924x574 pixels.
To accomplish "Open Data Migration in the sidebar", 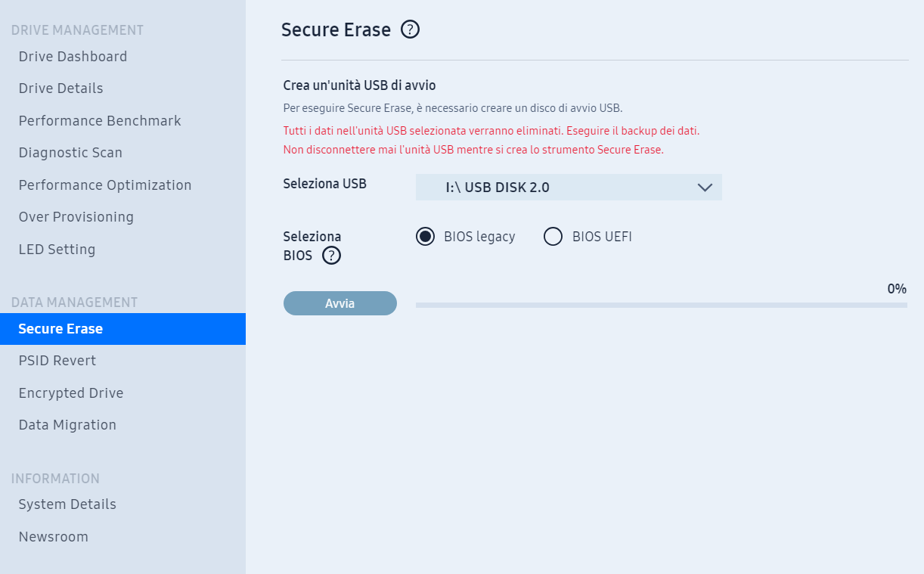I will (x=67, y=425).
